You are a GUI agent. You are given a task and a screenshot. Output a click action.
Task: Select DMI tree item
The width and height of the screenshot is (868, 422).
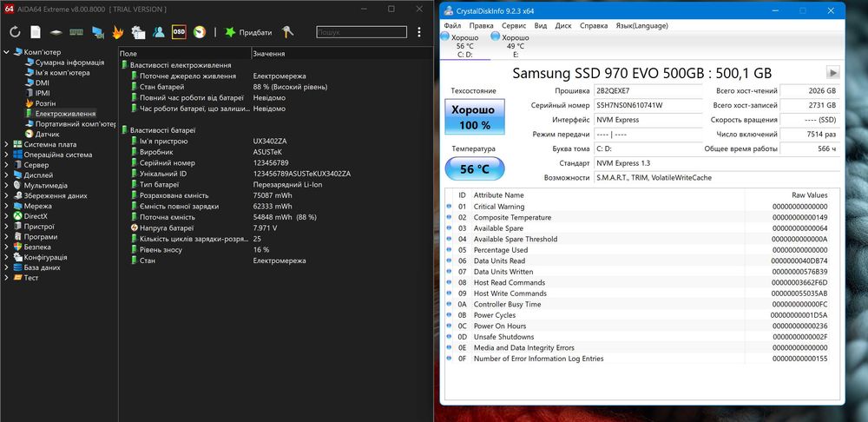(42, 83)
